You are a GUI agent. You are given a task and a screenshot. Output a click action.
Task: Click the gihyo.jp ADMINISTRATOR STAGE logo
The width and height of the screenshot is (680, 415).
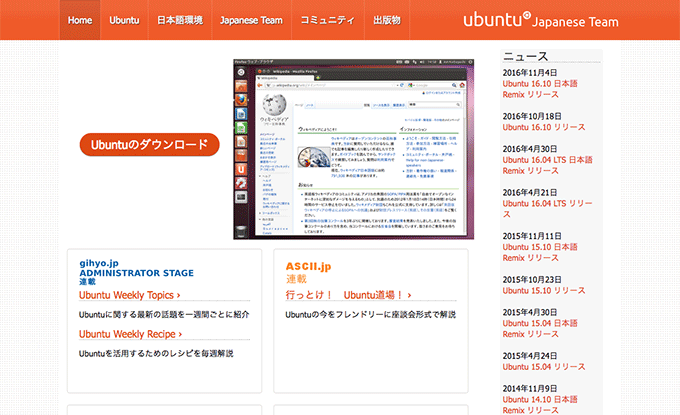(x=136, y=272)
